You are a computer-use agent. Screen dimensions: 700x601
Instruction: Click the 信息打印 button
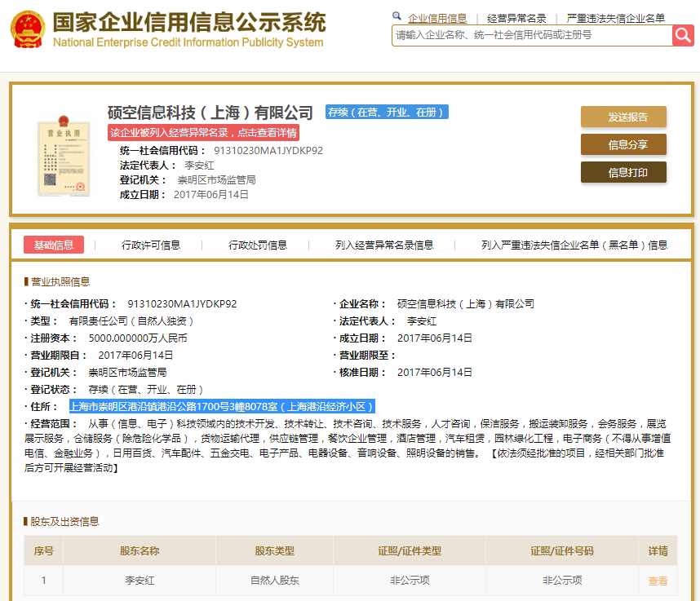click(622, 172)
